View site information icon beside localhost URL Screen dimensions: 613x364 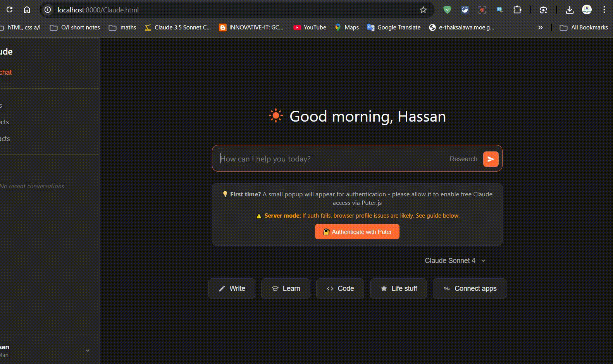tap(48, 10)
